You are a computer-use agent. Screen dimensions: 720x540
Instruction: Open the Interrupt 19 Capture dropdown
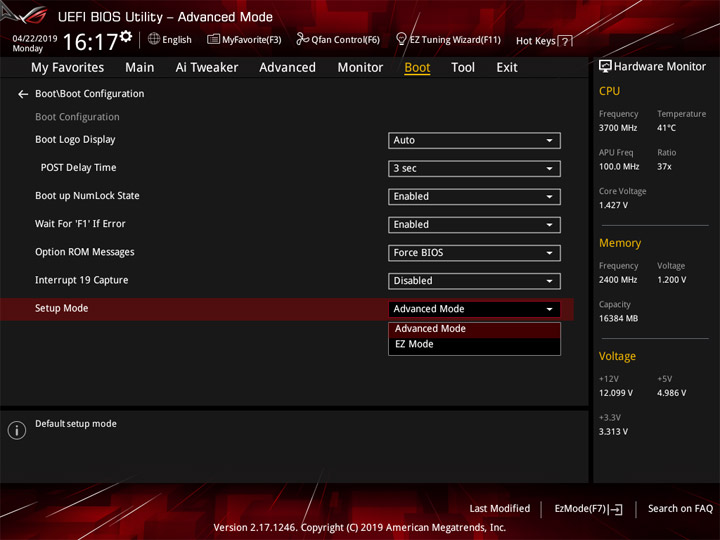coord(474,281)
